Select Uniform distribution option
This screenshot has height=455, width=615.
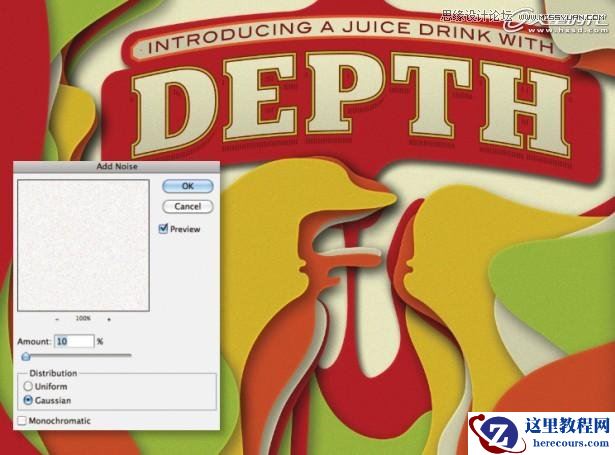point(28,386)
